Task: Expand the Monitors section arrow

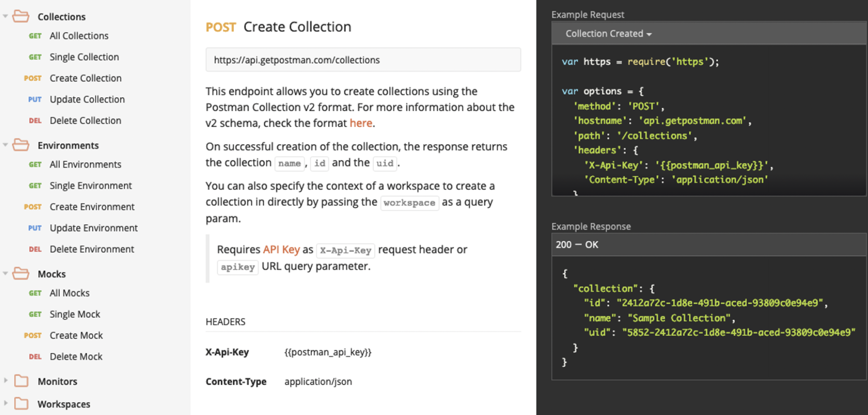Action: point(6,381)
